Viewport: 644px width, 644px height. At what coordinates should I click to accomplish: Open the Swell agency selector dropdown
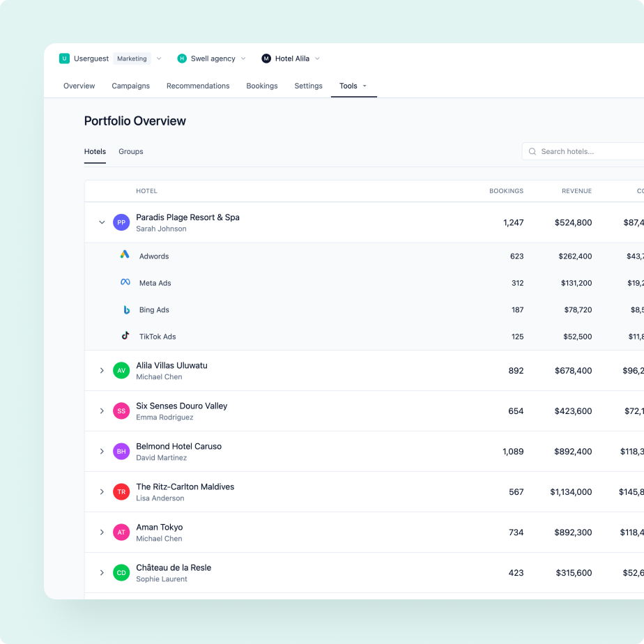[x=243, y=59]
